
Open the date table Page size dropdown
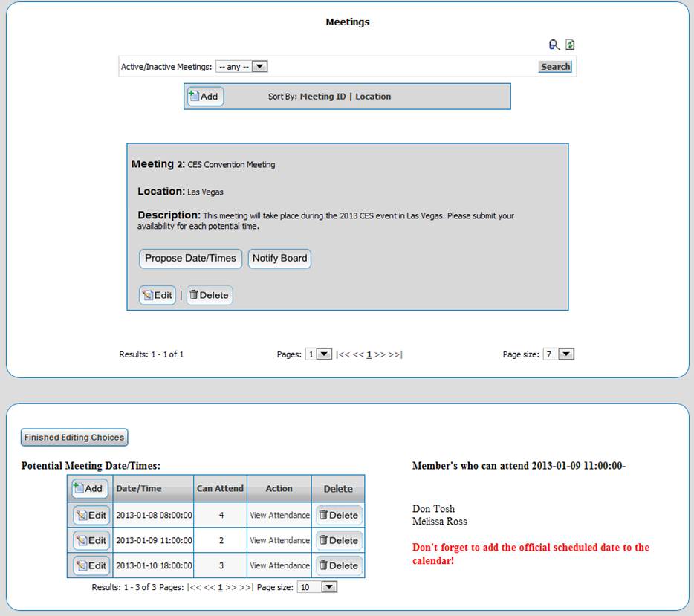(317, 587)
